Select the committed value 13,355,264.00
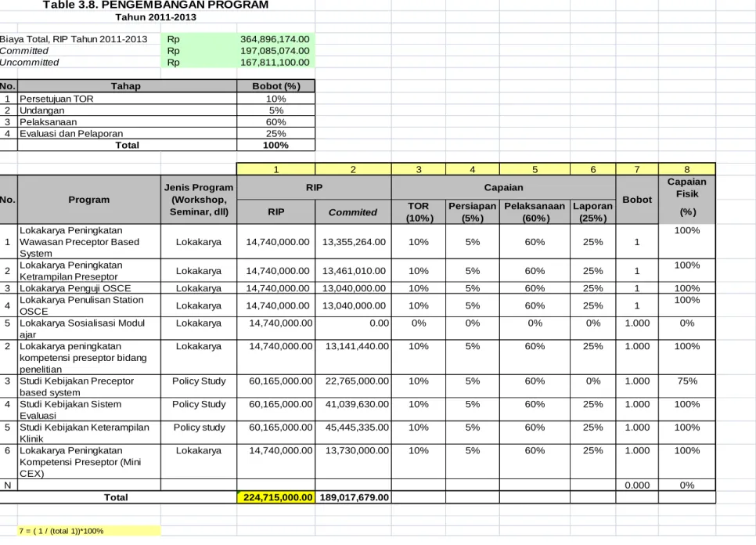 (x=353, y=242)
